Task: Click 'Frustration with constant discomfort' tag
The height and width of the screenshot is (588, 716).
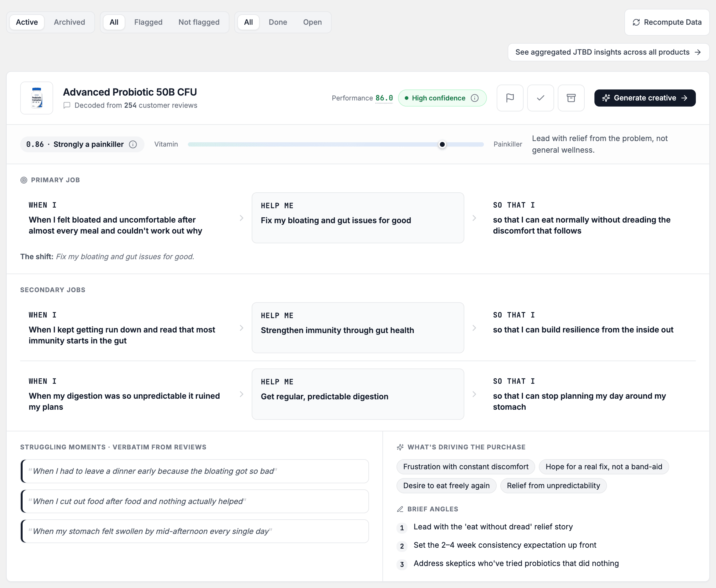Action: pos(466,467)
